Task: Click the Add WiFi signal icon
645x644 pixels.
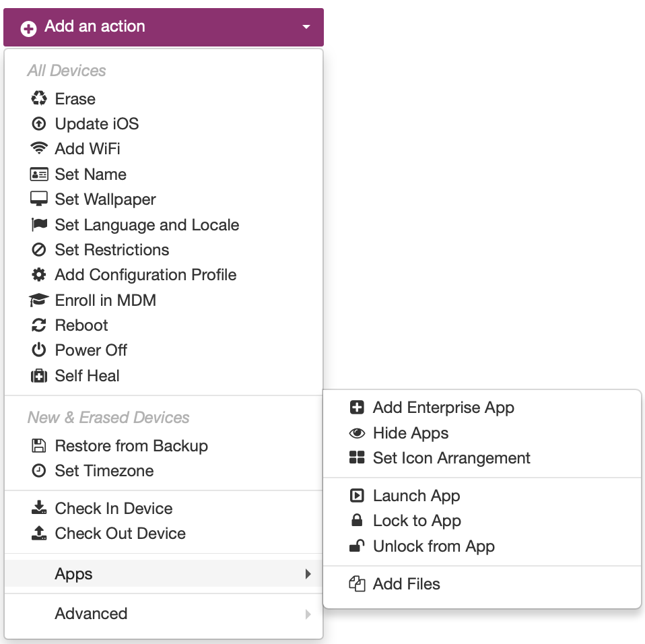Action: point(38,148)
